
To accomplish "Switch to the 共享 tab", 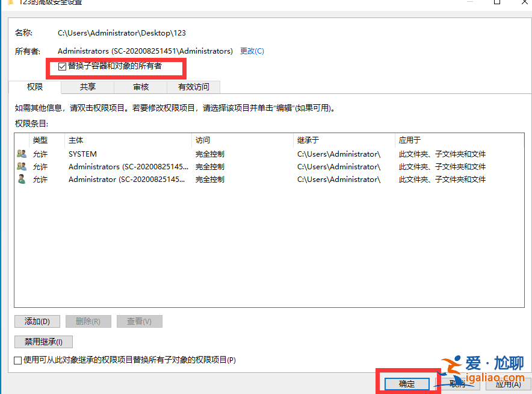I will coord(87,87).
